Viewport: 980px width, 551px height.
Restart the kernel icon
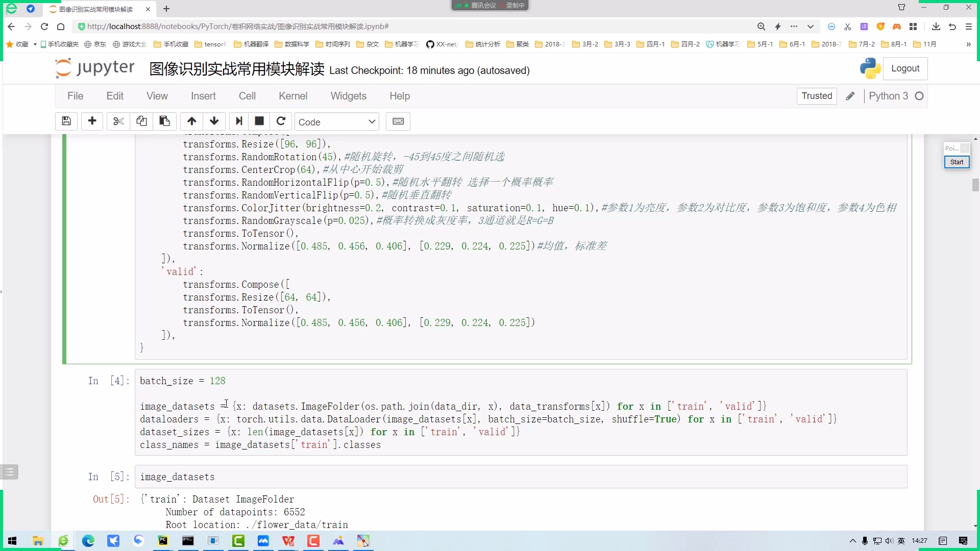tap(281, 121)
